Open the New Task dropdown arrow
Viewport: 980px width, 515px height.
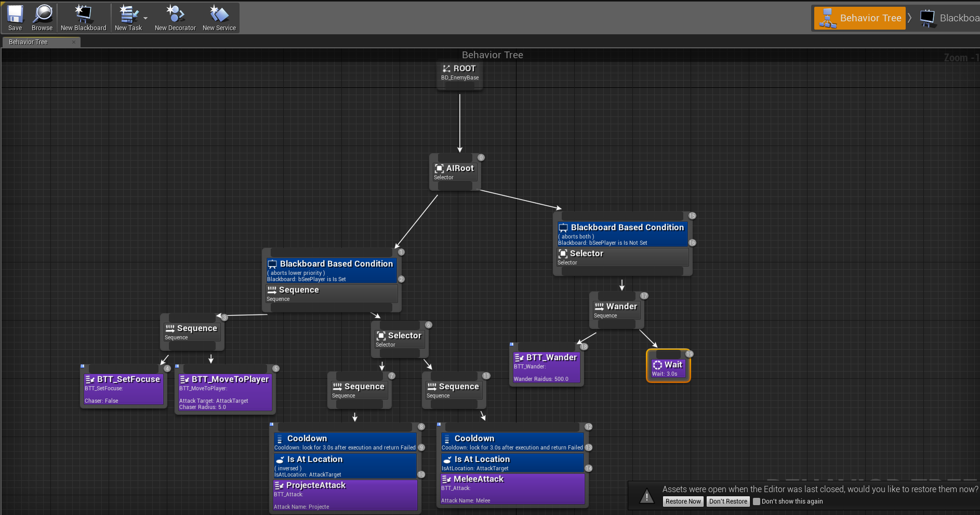pyautogui.click(x=145, y=18)
